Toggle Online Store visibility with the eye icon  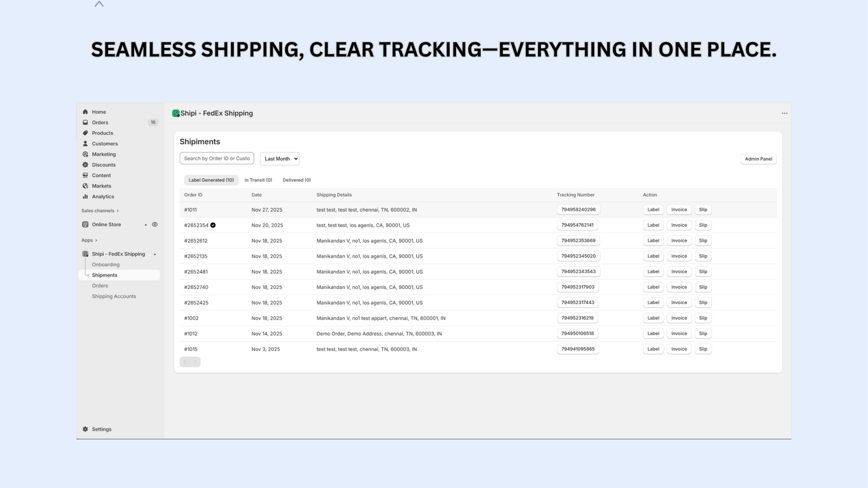[155, 224]
